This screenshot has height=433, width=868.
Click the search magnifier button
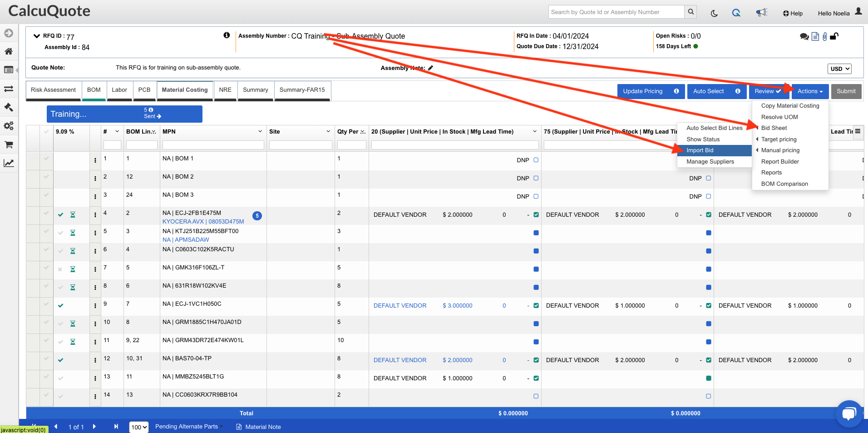[x=690, y=12]
